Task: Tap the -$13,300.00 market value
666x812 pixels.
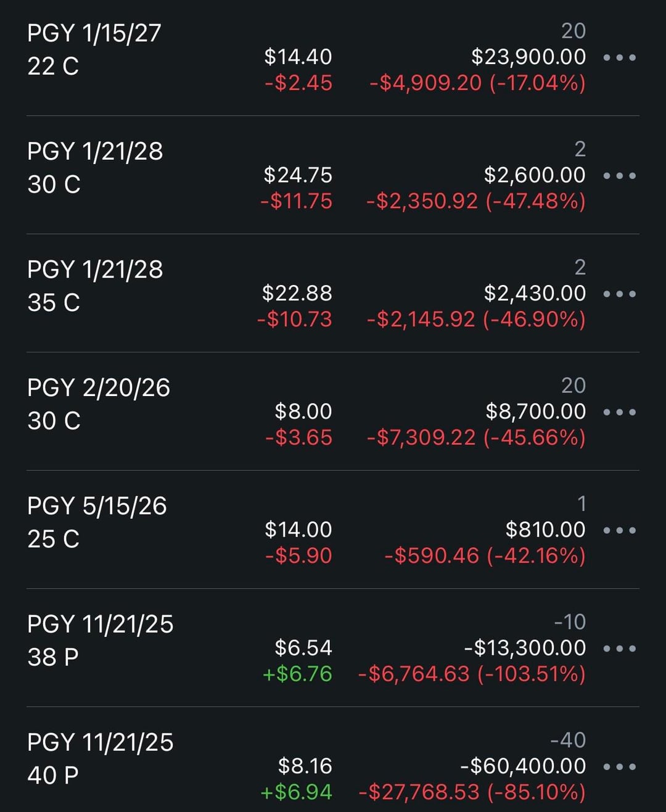Action: point(525,648)
